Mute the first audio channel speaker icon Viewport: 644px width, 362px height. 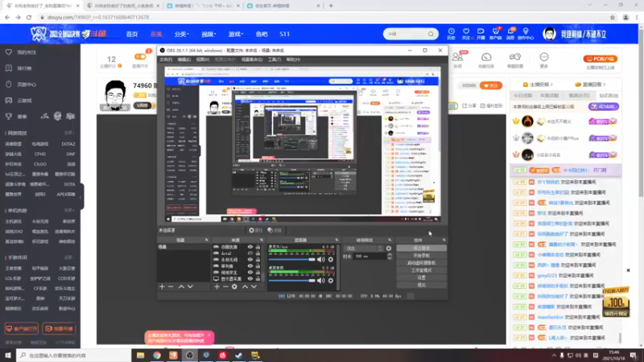pyautogui.click(x=320, y=259)
